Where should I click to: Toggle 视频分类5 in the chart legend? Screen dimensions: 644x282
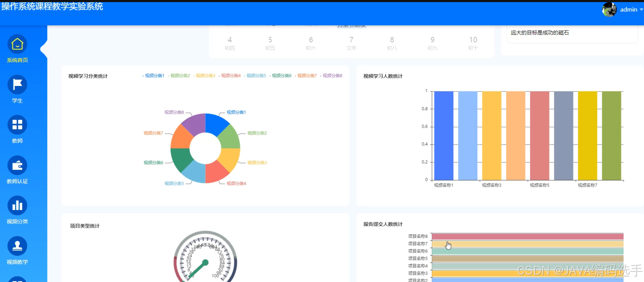click(x=255, y=76)
